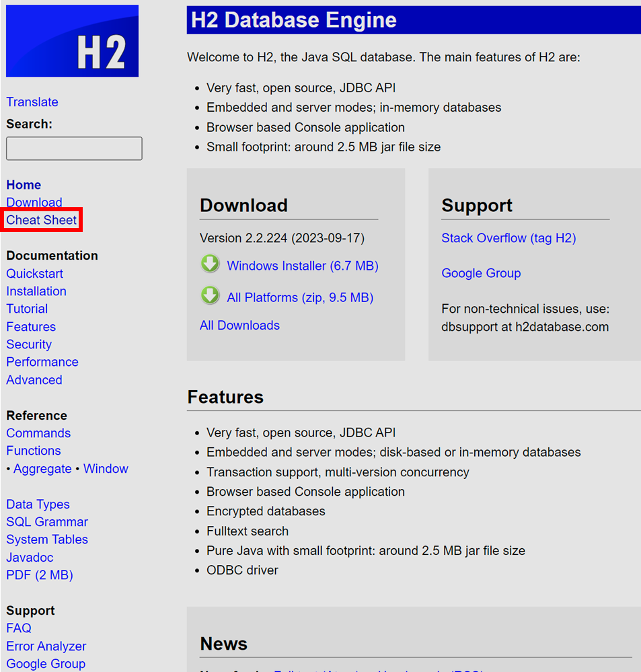Open the Window functions reference

(x=106, y=469)
